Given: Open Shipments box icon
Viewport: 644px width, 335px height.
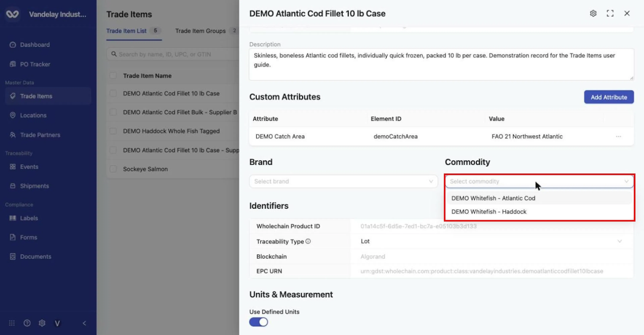Looking at the screenshot, I should point(13,186).
